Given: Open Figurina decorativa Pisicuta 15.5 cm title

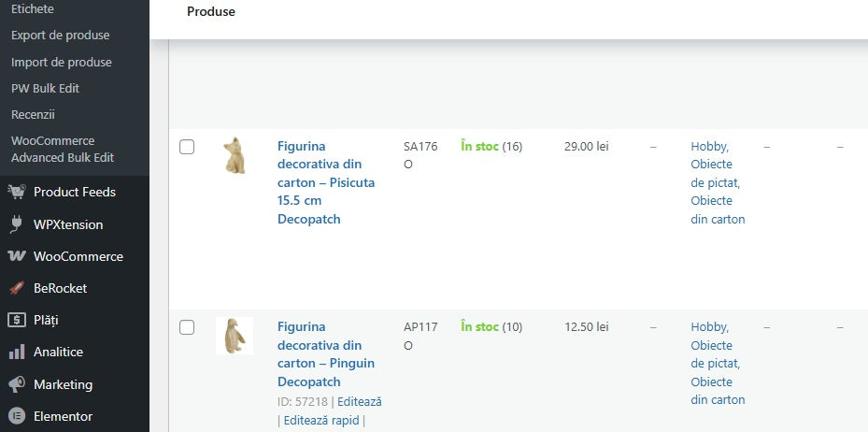Looking at the screenshot, I should click(x=326, y=182).
